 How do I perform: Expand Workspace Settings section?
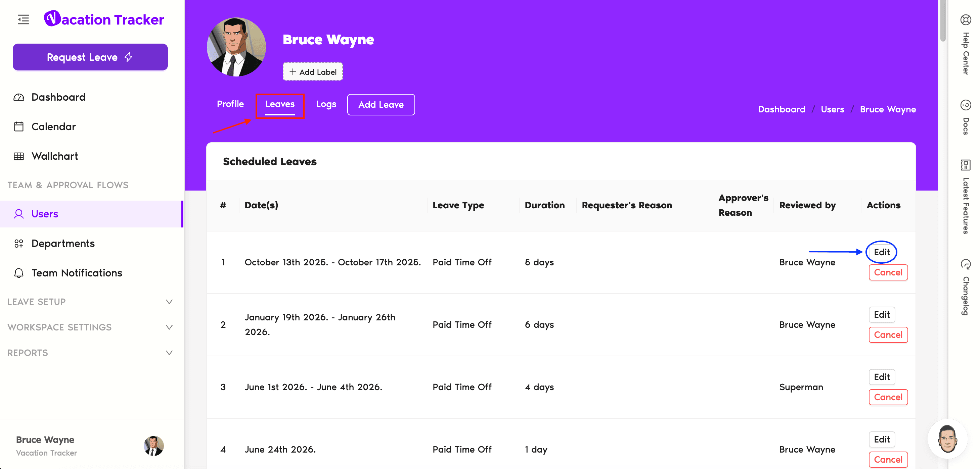pos(169,327)
